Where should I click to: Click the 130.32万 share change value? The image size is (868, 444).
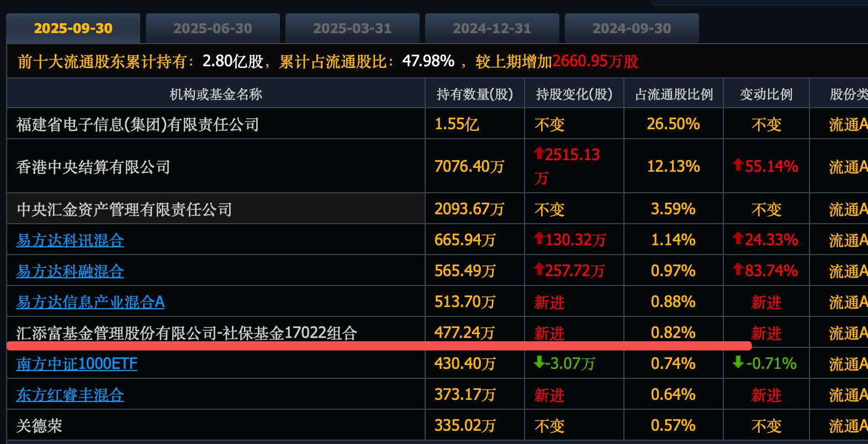570,240
